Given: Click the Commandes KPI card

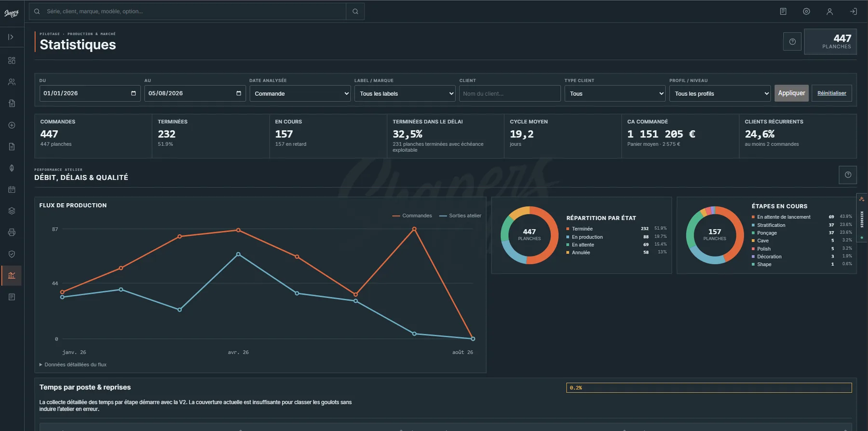Looking at the screenshot, I should click(93, 136).
